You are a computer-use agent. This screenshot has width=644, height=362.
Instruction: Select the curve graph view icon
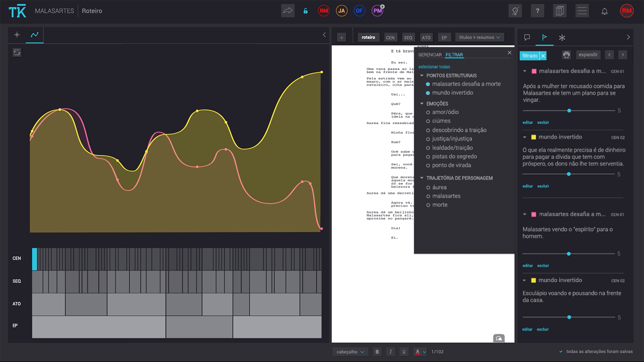34,35
